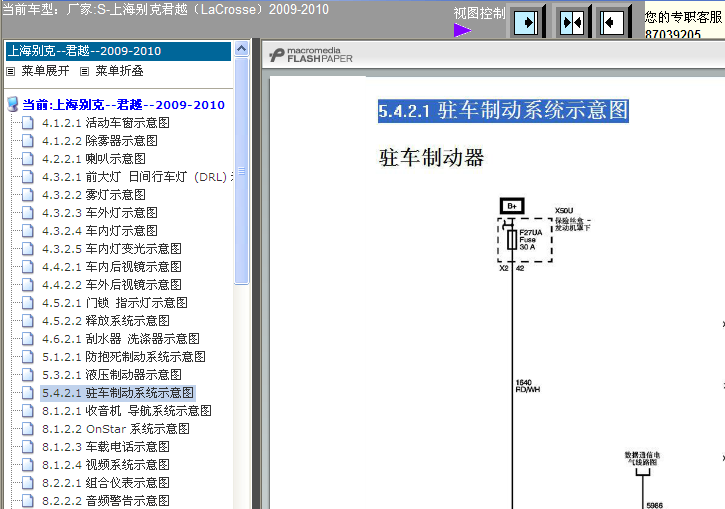Image resolution: width=725 pixels, height=509 pixels.
Task: Click the page icon for 4.2.2.1 喇叭示意图
Action: [x=28, y=159]
